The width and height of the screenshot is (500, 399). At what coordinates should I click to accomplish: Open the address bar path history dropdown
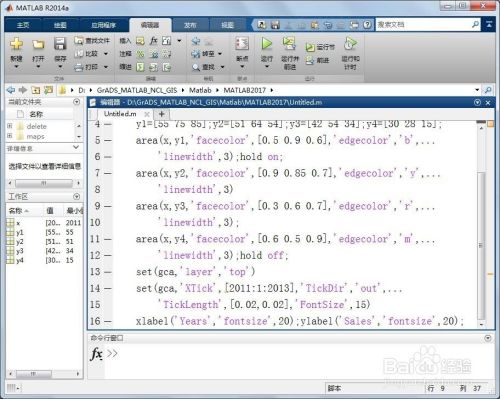[477, 90]
